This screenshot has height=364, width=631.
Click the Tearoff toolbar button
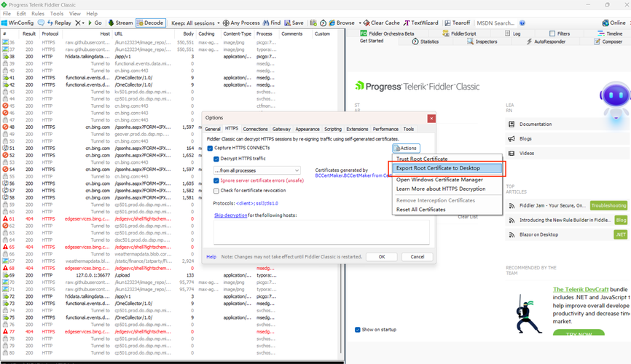[x=457, y=23]
